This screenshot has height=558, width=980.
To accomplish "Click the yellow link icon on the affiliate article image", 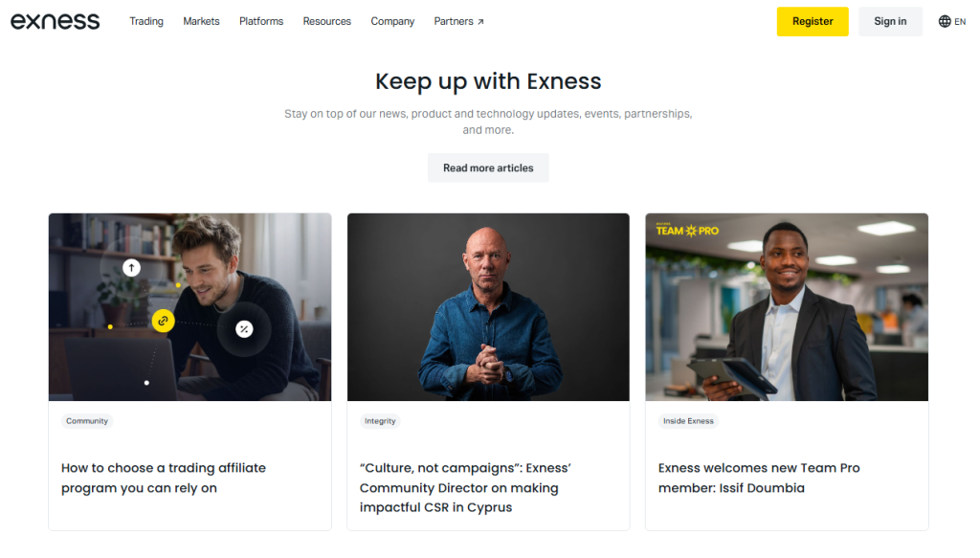I will (163, 322).
